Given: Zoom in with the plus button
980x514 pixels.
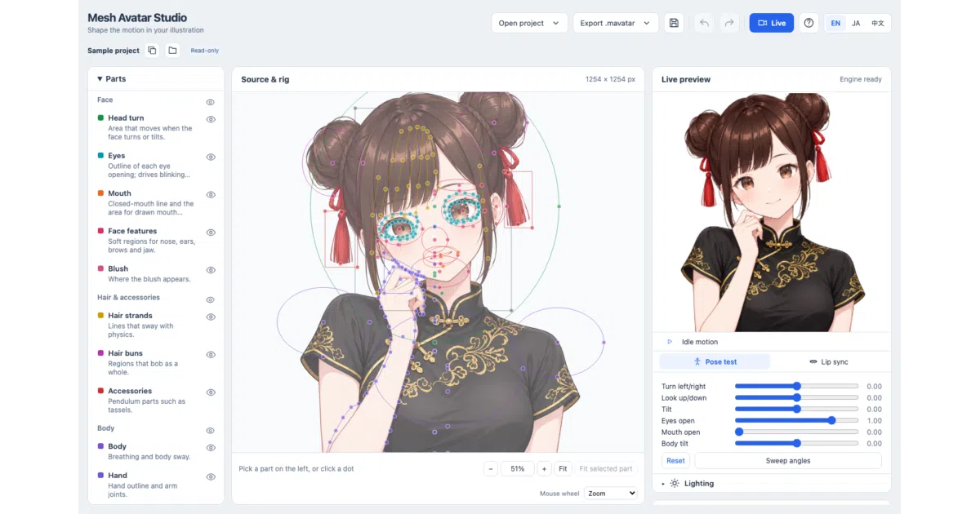Looking at the screenshot, I should pyautogui.click(x=544, y=469).
